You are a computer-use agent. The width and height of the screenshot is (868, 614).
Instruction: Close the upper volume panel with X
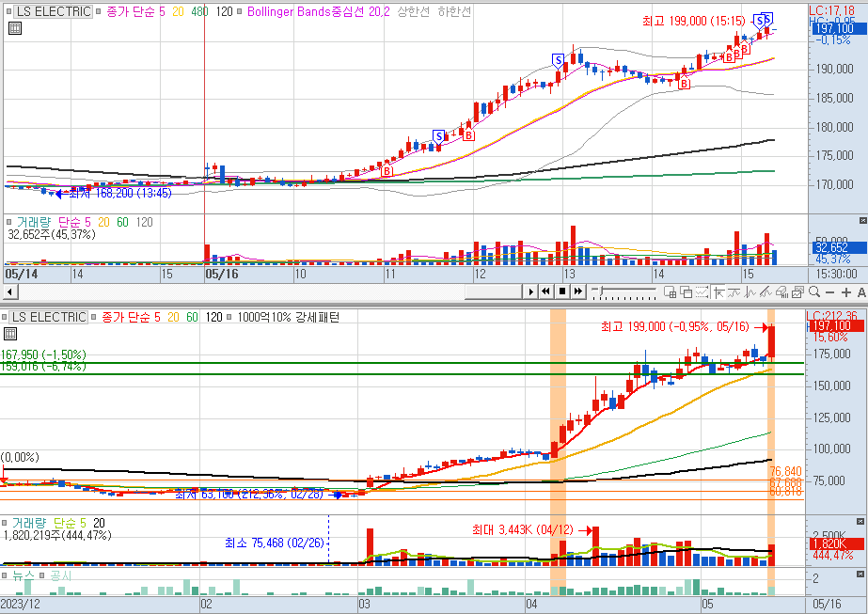862,221
